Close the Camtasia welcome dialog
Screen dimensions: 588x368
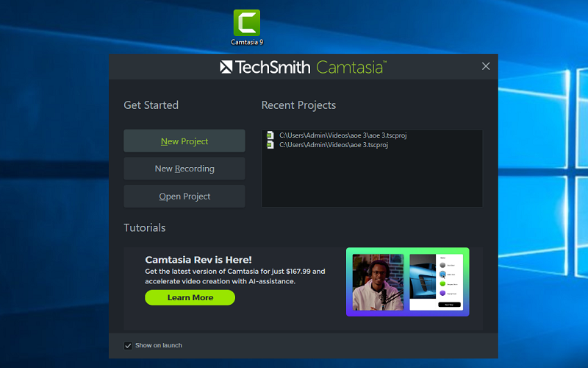pos(486,66)
